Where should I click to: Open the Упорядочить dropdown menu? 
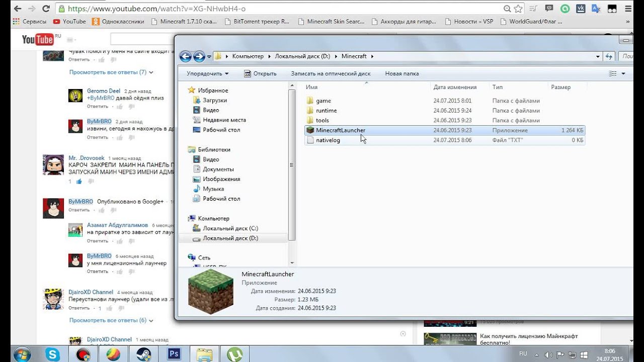[207, 73]
